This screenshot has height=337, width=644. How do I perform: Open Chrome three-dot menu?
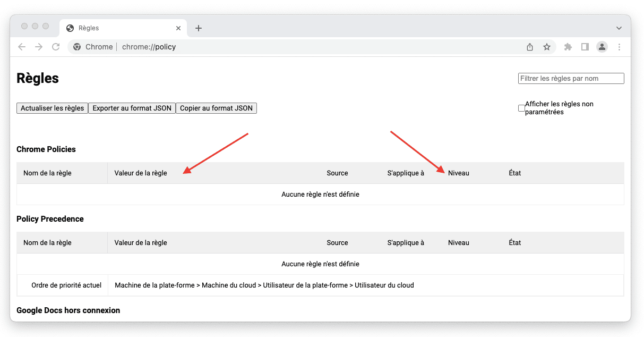[619, 47]
